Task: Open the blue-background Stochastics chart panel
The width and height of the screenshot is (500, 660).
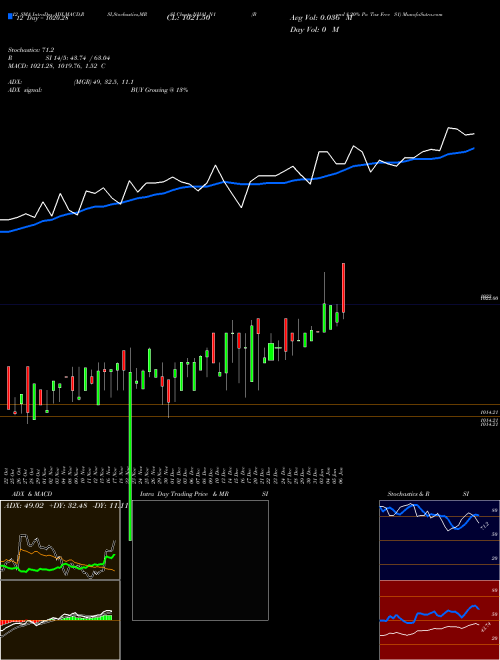Action: (x=439, y=540)
